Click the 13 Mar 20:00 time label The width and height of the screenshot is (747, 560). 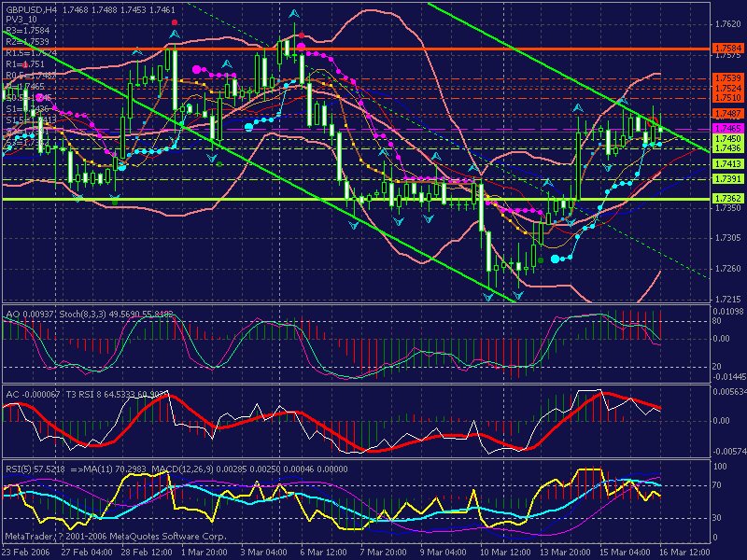pos(565,553)
